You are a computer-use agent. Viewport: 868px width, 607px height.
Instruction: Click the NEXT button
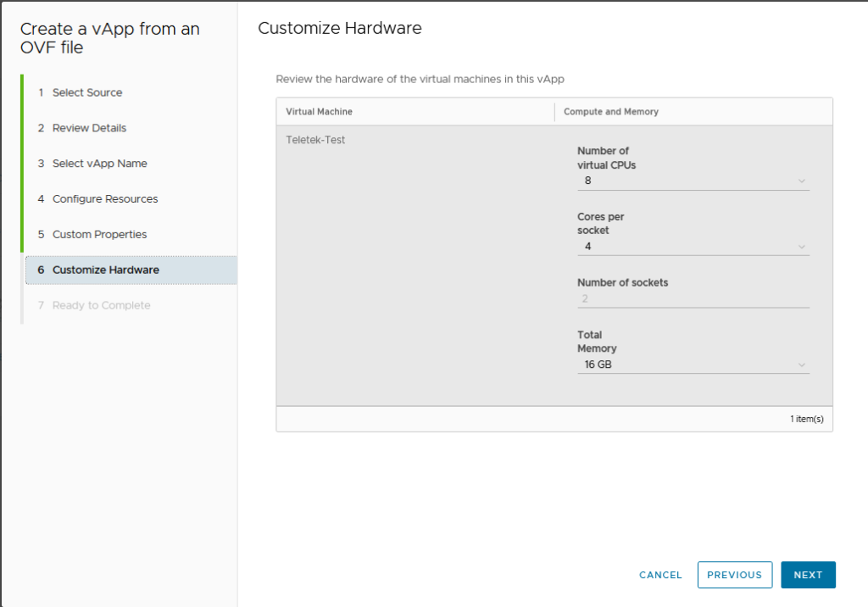point(808,575)
